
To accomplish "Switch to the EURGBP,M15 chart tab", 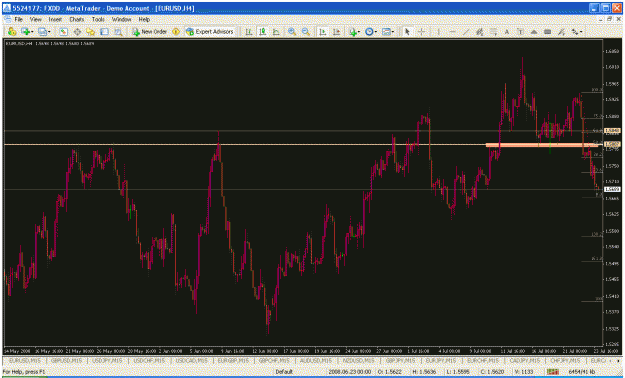I will click(233, 360).
